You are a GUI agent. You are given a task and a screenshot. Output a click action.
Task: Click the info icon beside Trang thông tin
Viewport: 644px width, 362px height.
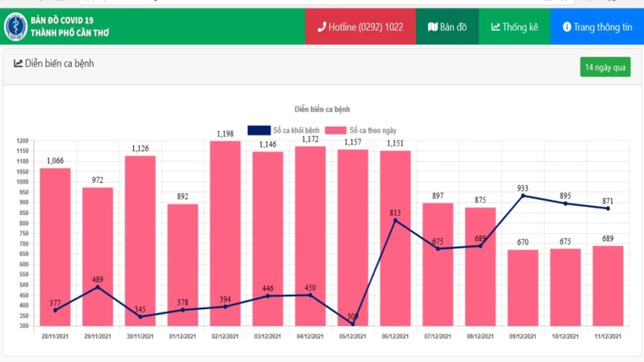pyautogui.click(x=567, y=27)
